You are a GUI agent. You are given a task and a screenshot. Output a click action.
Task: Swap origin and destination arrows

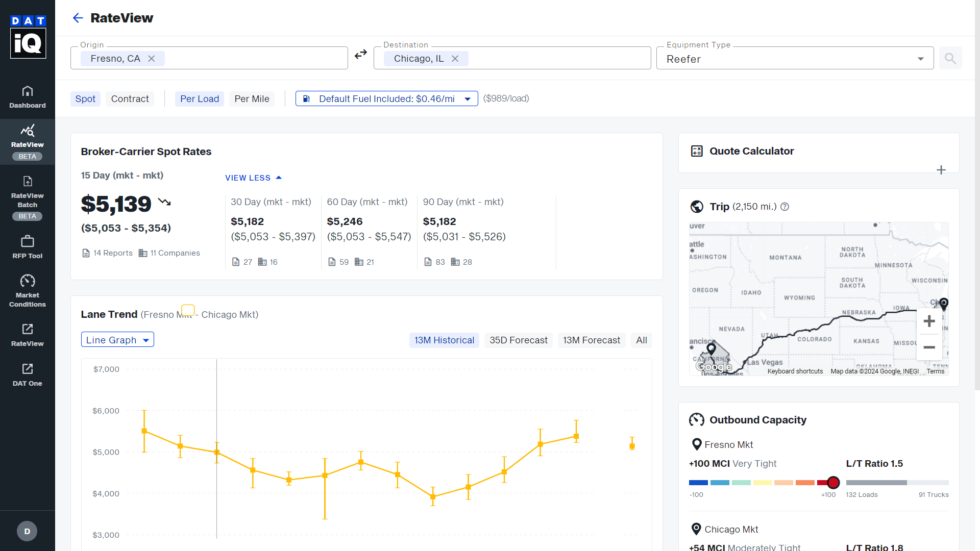pyautogui.click(x=361, y=54)
